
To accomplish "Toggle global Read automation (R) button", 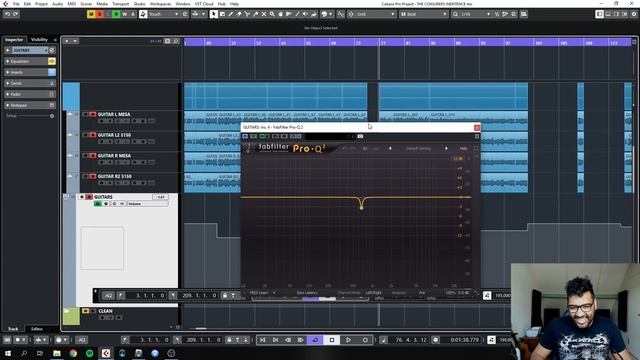I will pos(116,14).
